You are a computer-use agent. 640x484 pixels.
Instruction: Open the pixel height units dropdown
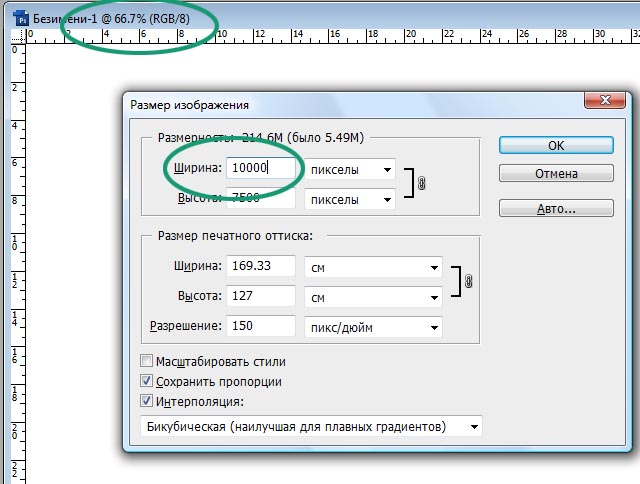tap(350, 199)
